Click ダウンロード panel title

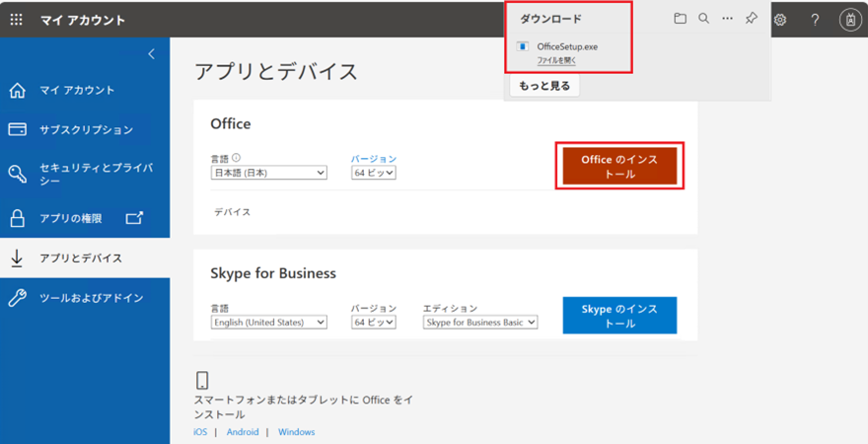pos(550,19)
